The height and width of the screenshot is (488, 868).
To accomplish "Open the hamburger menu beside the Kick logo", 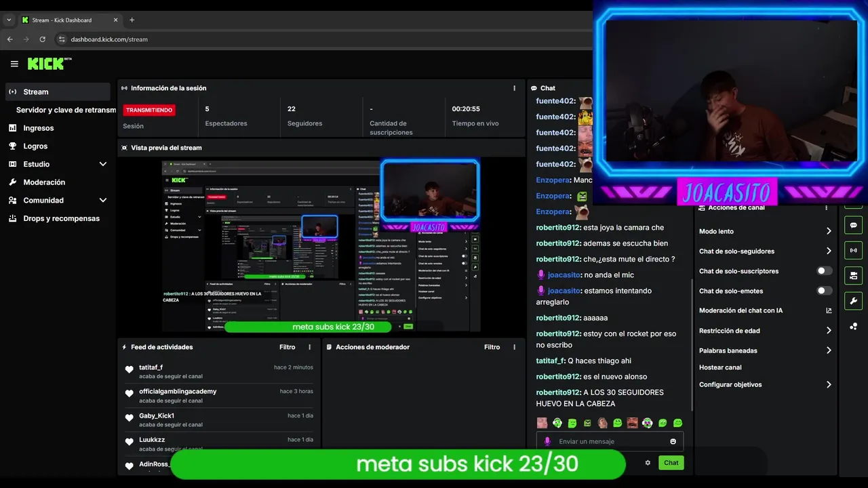I will [x=14, y=64].
